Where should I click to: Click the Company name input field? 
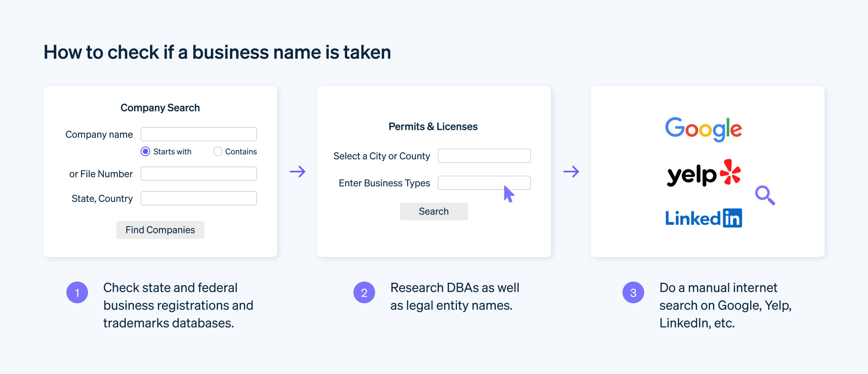point(199,134)
